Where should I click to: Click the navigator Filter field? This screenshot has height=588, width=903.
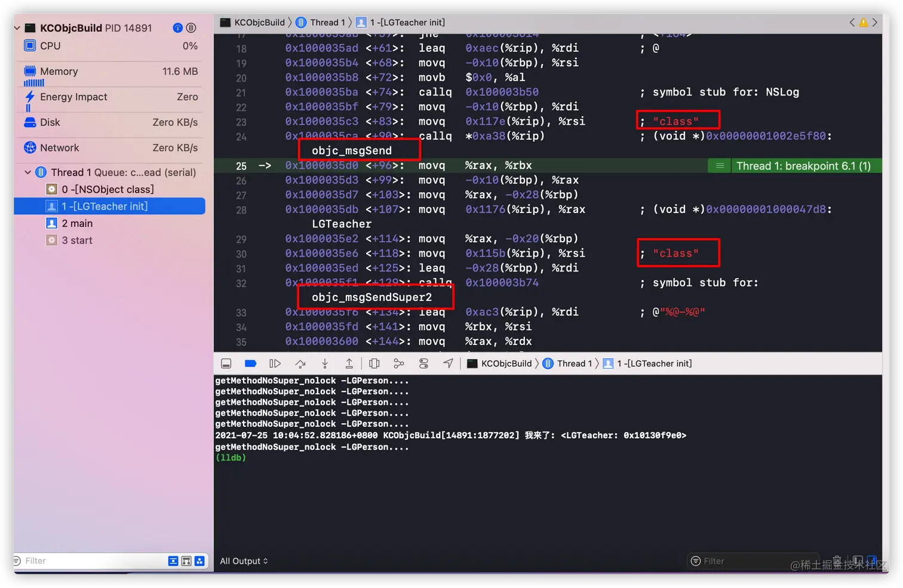click(90, 561)
